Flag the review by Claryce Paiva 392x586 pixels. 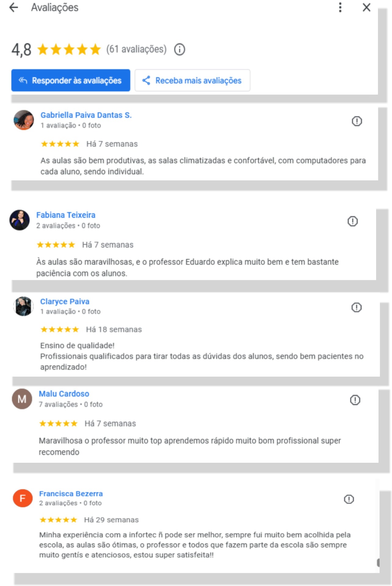(x=356, y=307)
